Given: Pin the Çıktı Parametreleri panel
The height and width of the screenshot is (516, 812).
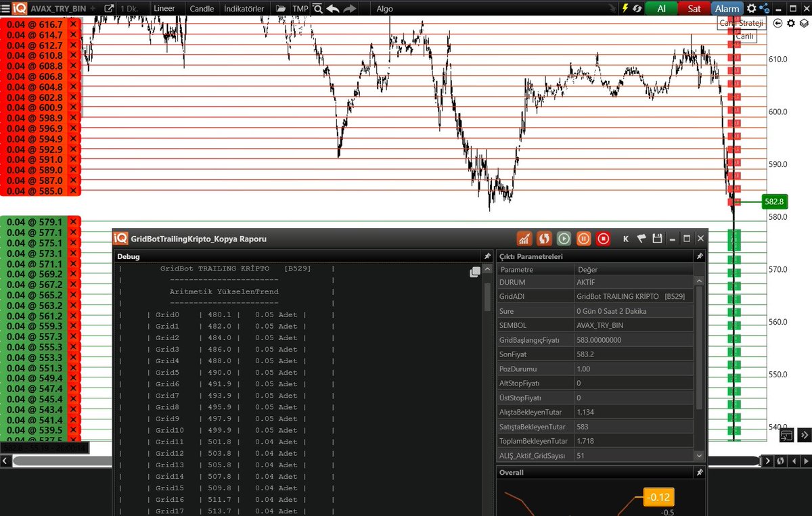Looking at the screenshot, I should click(700, 256).
